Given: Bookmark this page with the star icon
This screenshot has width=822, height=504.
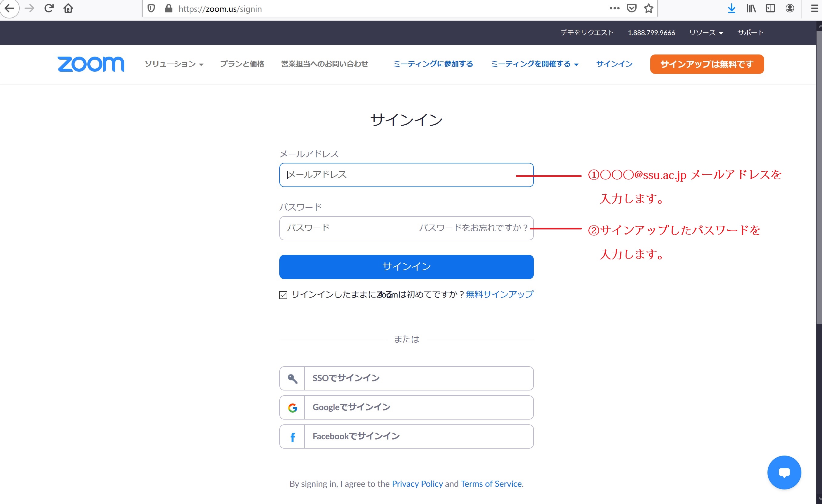Looking at the screenshot, I should coord(648,8).
